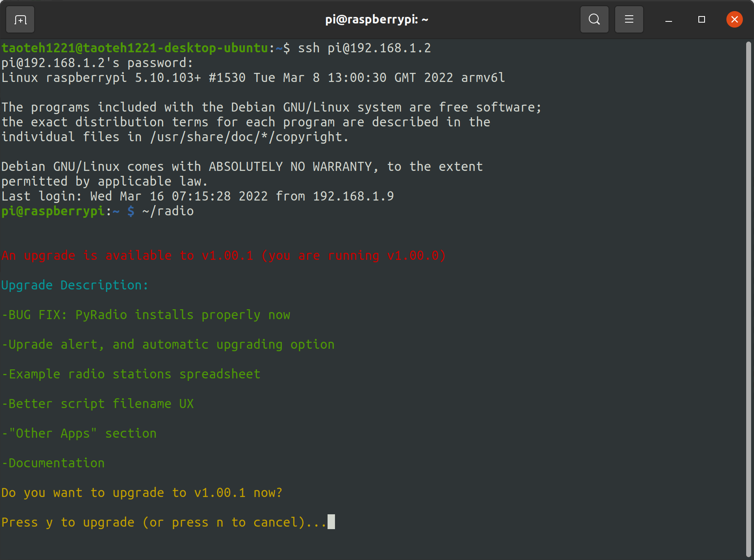Click the terminal cursor block
The width and height of the screenshot is (754, 560).
coord(331,522)
